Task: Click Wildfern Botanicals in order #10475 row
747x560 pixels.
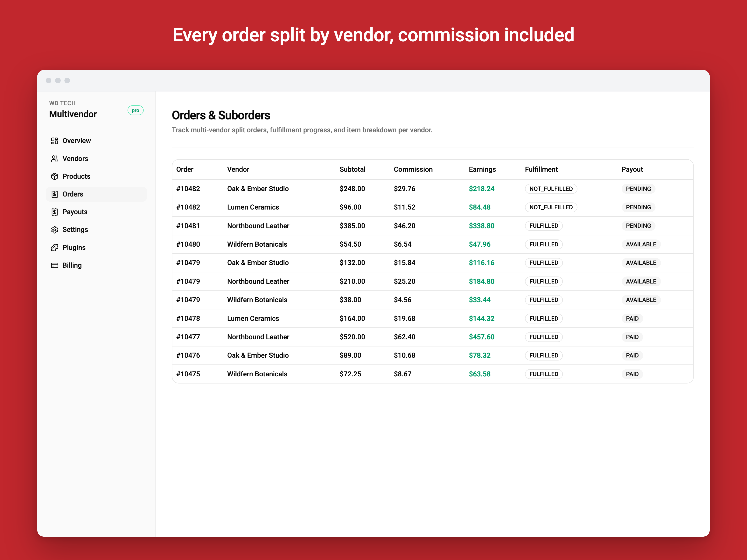Action: (x=257, y=374)
